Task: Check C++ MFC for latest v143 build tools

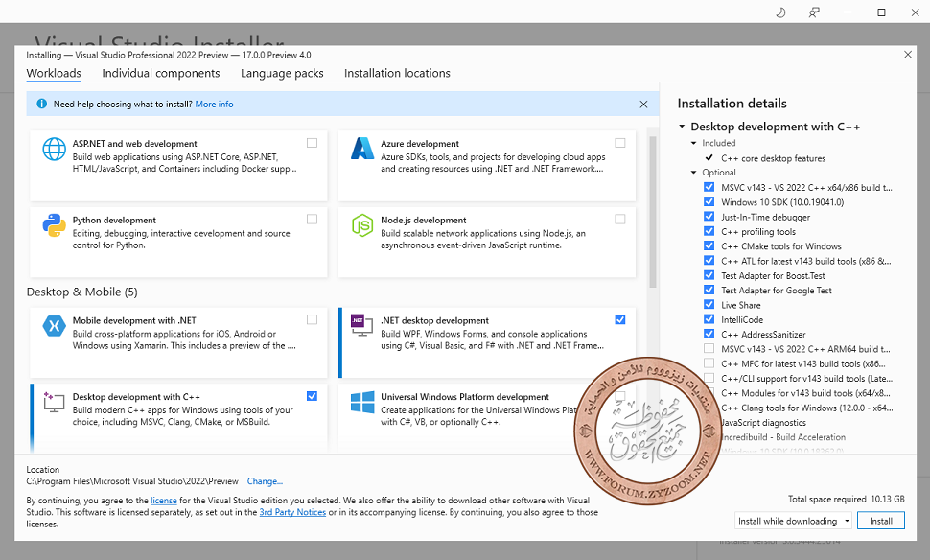Action: pos(709,363)
